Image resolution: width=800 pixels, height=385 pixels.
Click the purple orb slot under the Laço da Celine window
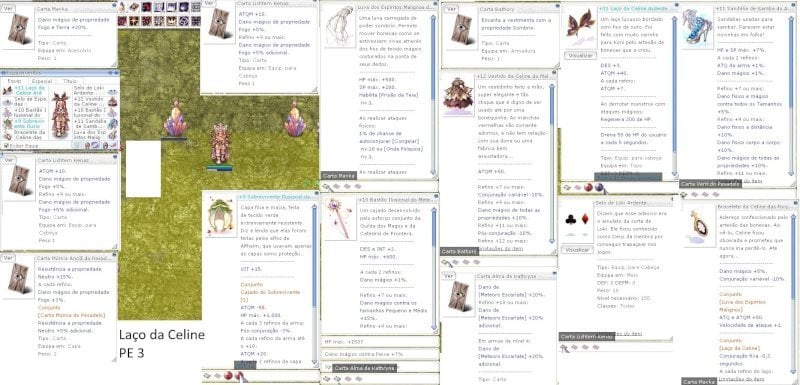point(598,188)
